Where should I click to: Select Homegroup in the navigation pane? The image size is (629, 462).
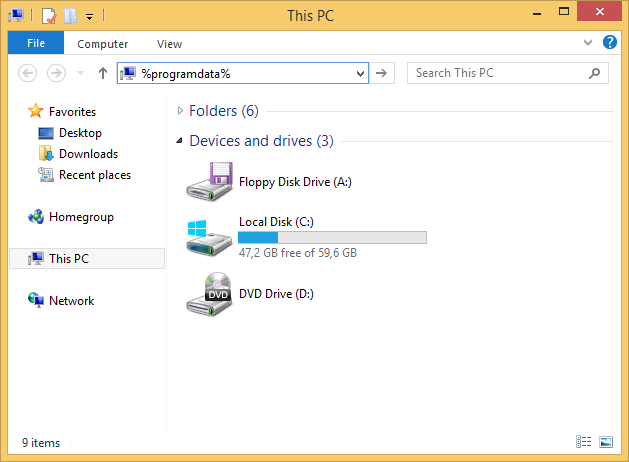pos(81,217)
